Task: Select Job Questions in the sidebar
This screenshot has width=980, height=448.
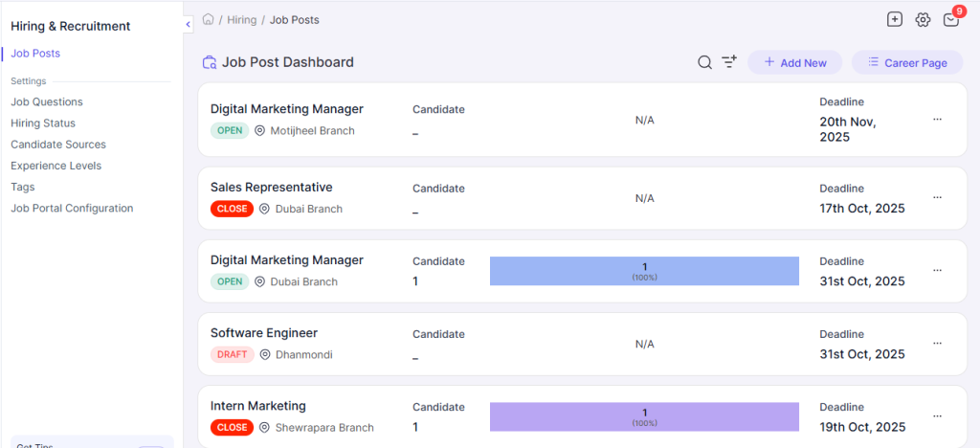Action: (x=47, y=101)
